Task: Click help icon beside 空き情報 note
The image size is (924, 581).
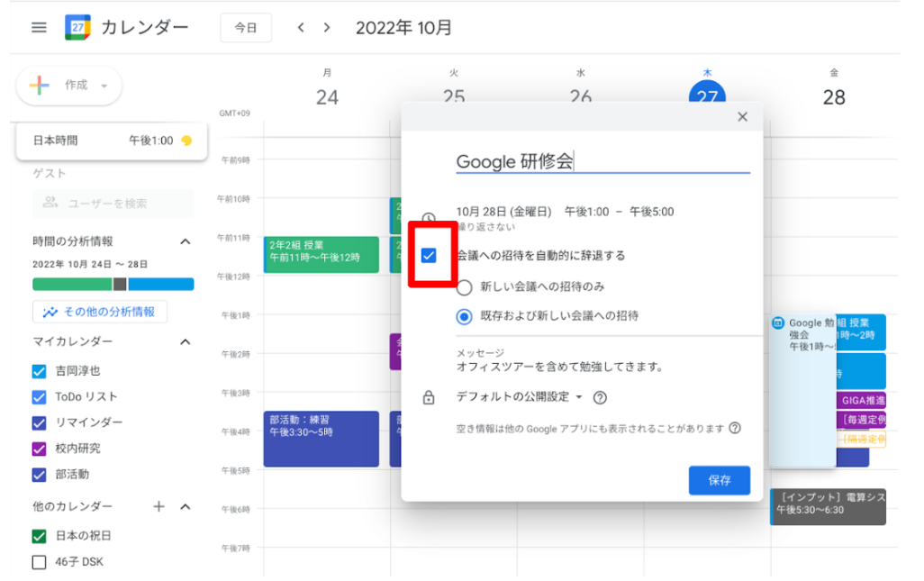Action: click(735, 428)
